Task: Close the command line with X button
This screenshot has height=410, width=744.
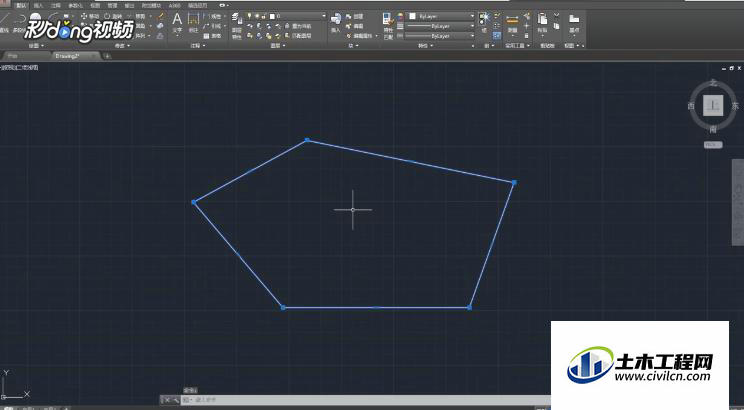Action: tap(167, 400)
